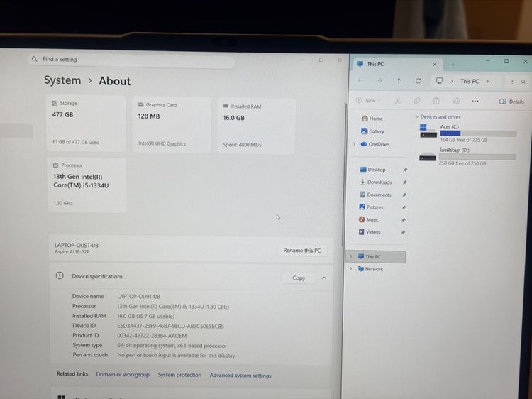Open Videos in quick access
The height and width of the screenshot is (399, 532).
click(370, 232)
